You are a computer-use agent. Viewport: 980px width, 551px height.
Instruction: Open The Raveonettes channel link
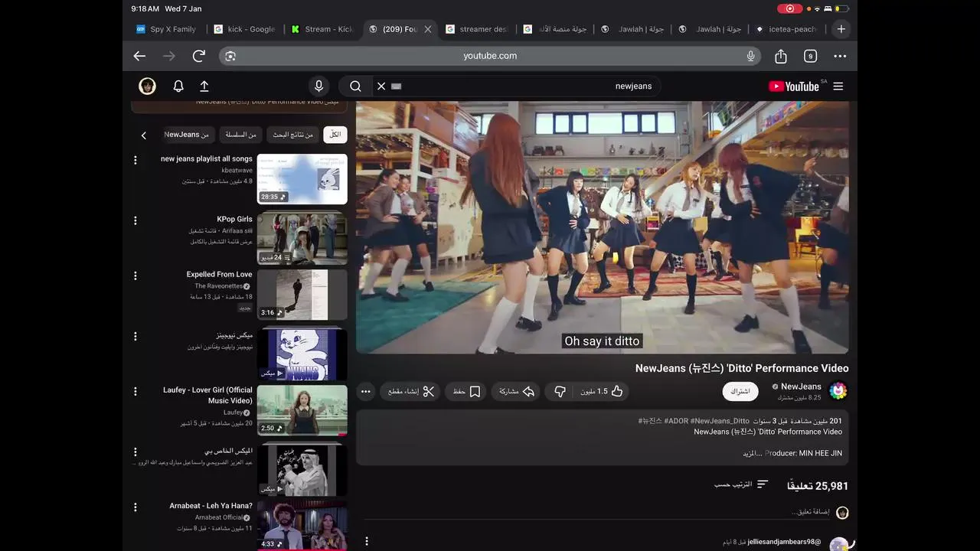click(x=219, y=286)
